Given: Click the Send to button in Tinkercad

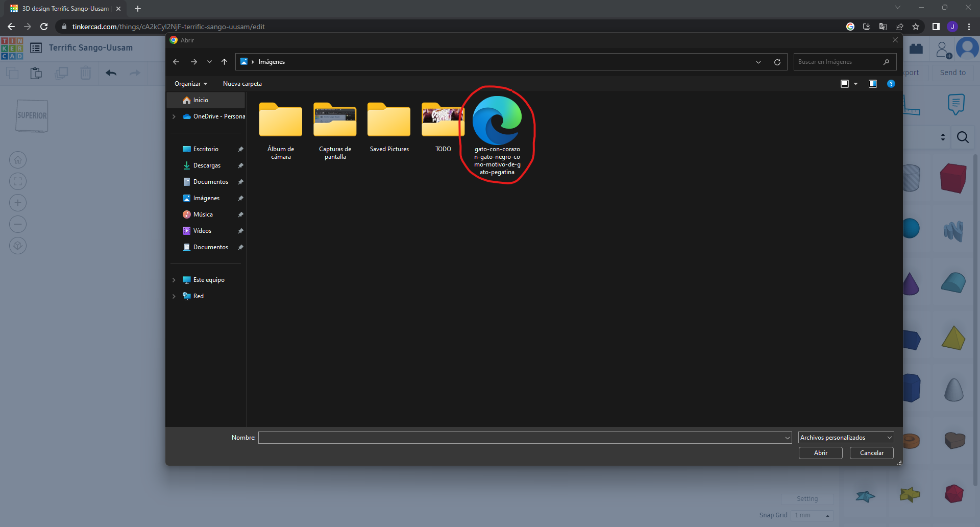Looking at the screenshot, I should coord(952,73).
